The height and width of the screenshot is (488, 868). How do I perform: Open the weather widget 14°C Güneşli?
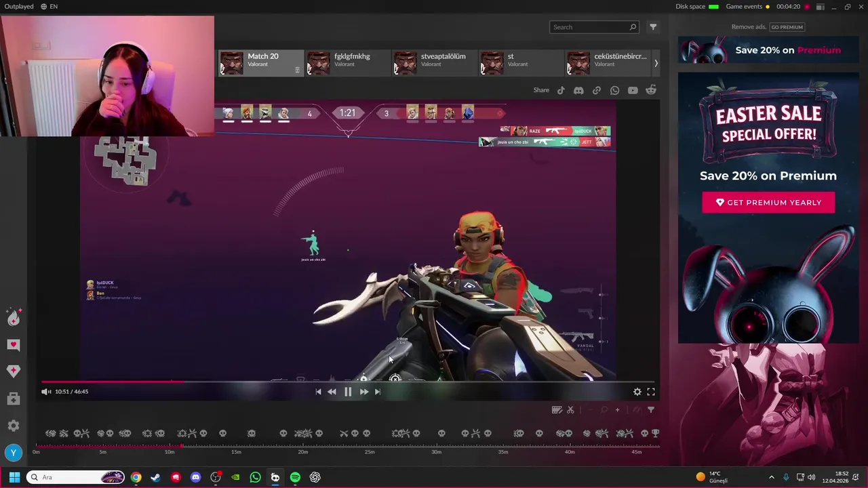(712, 477)
